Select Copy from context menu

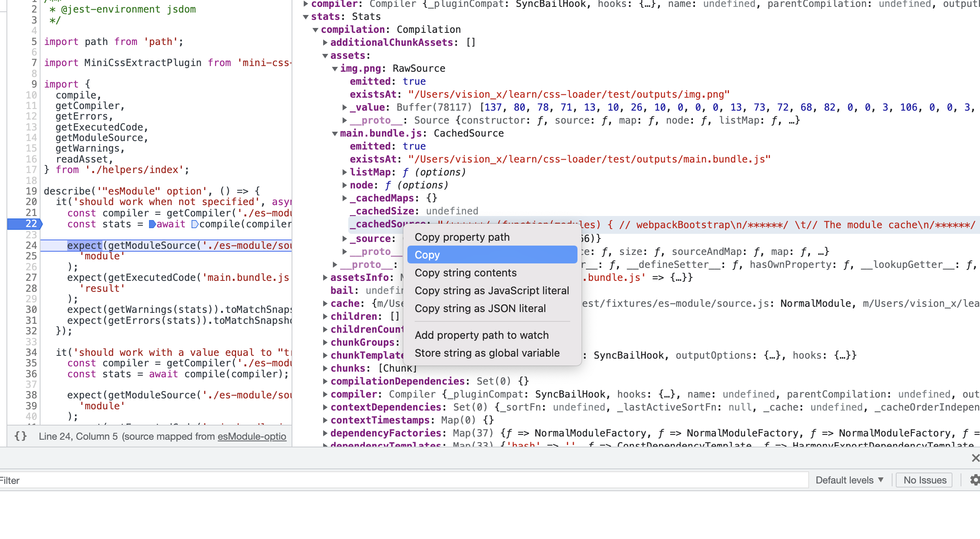click(492, 255)
